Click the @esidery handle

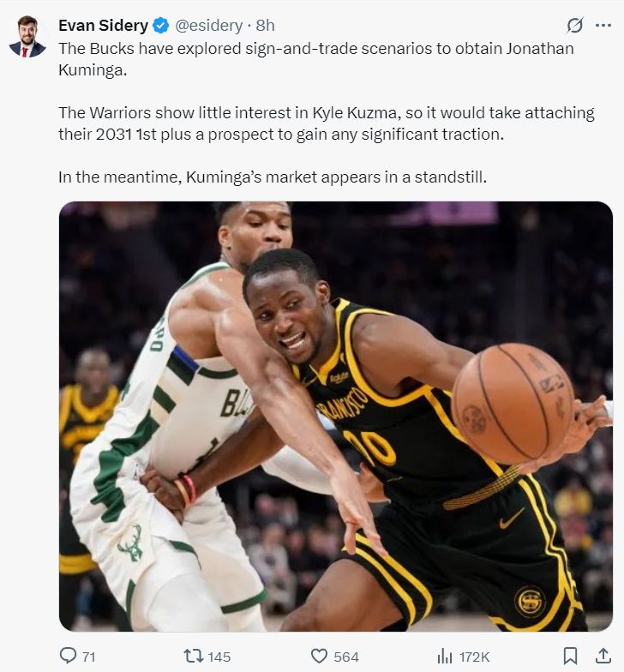(209, 26)
